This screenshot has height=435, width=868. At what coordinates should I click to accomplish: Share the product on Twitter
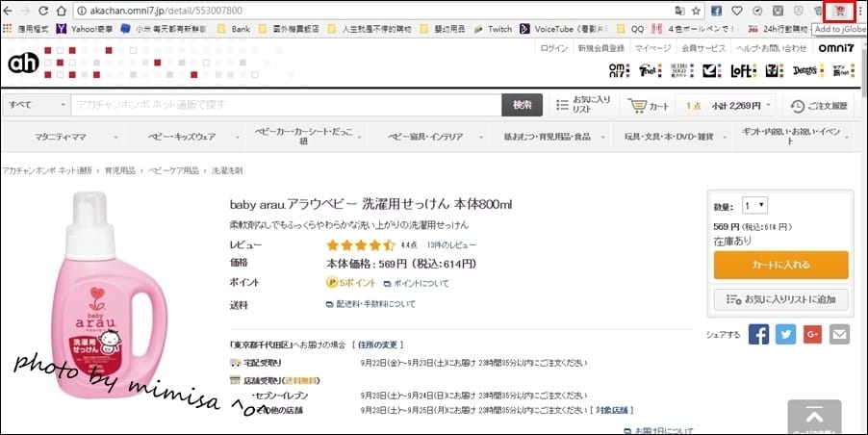click(x=785, y=334)
